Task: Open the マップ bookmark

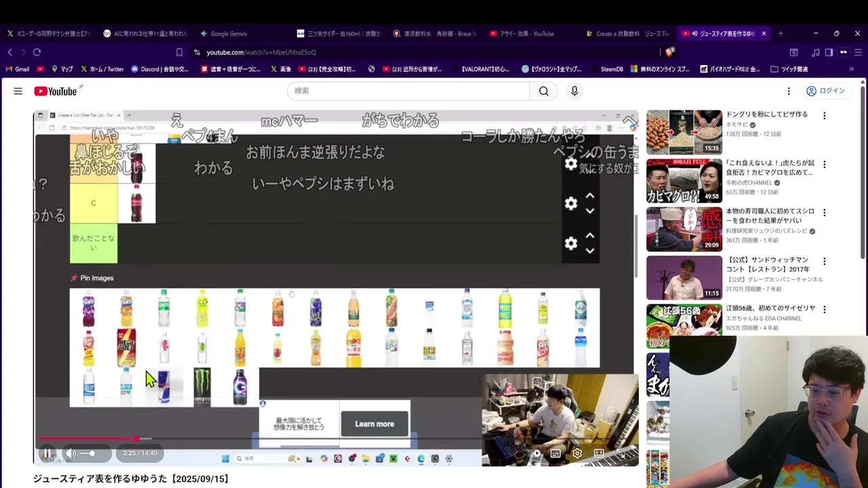Action: pyautogui.click(x=62, y=69)
